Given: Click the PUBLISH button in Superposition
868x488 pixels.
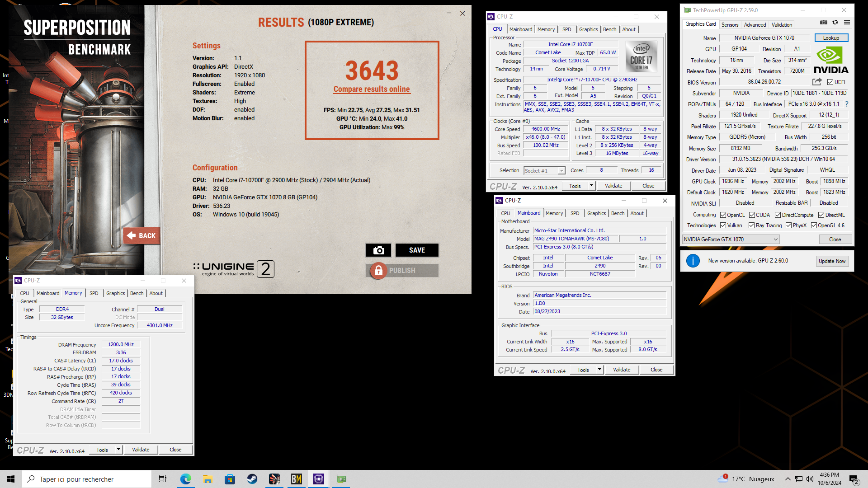Looking at the screenshot, I should point(402,270).
